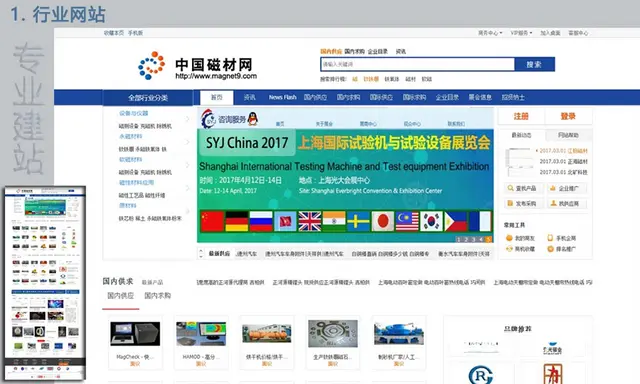Image resolution: width=640 pixels, height=384 pixels.
Task: Jump to banner slide 1 indicator
Action: click(x=458, y=240)
